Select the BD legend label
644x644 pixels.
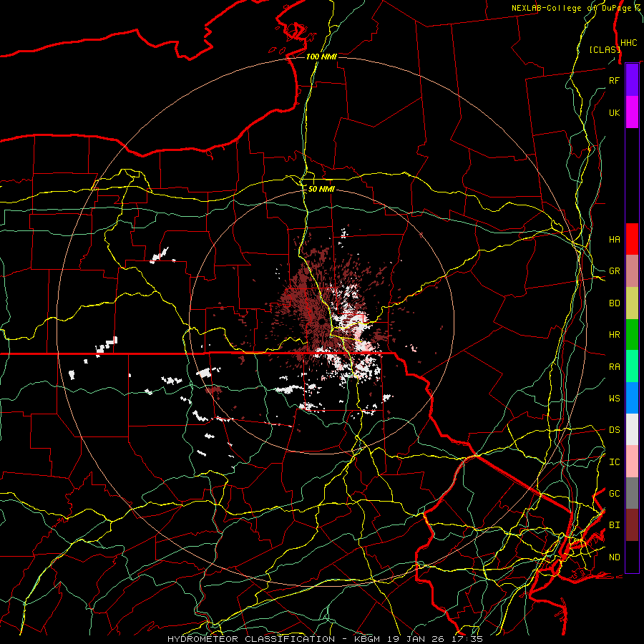pyautogui.click(x=614, y=303)
